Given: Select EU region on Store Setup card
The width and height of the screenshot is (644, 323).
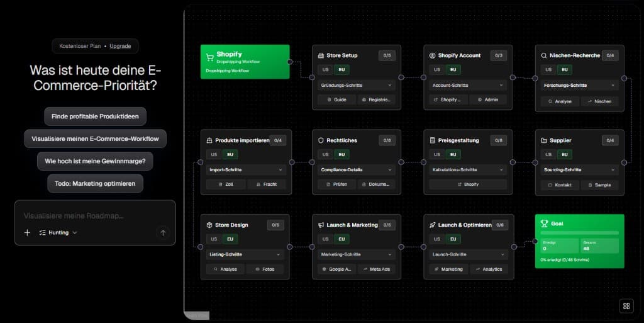Looking at the screenshot, I should click(x=341, y=70).
